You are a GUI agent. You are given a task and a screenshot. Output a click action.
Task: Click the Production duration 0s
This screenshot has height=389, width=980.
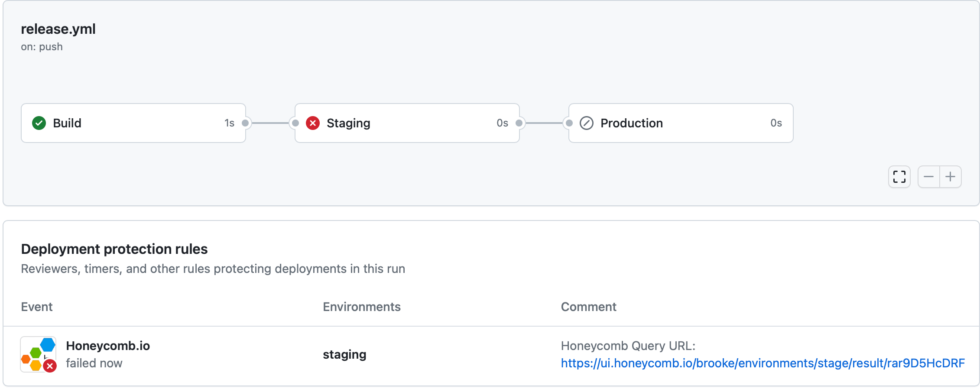[776, 123]
